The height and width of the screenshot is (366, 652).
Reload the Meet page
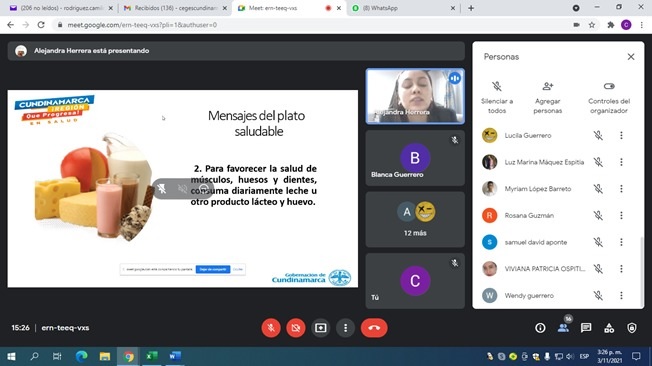[x=41, y=25]
